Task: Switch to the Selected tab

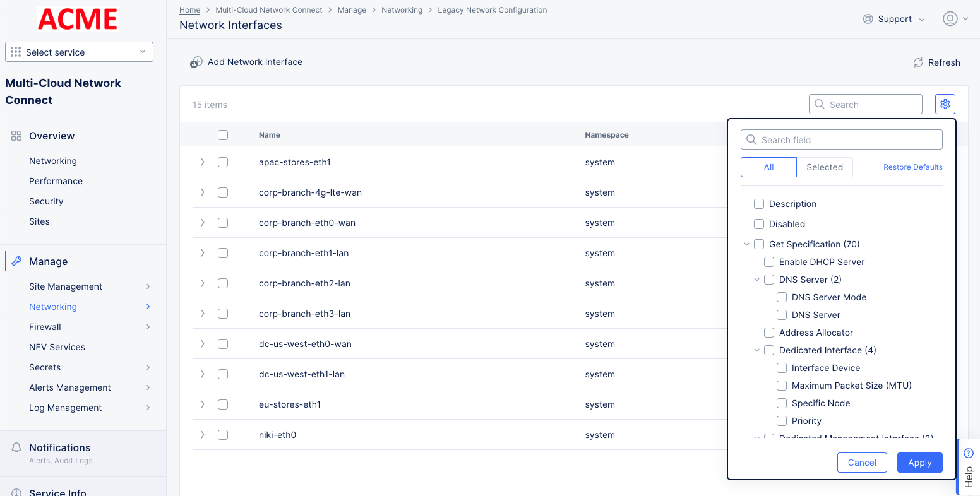Action: click(824, 167)
